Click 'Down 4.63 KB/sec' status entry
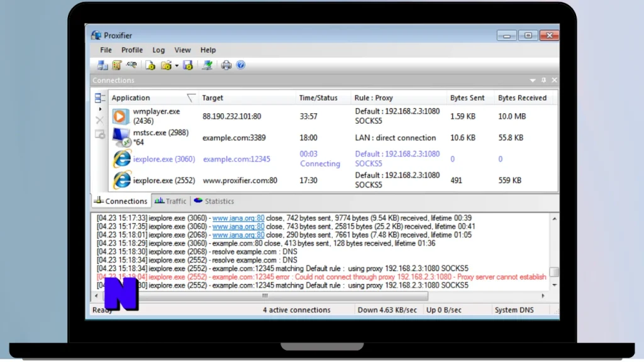The height and width of the screenshot is (362, 644). 387,310
